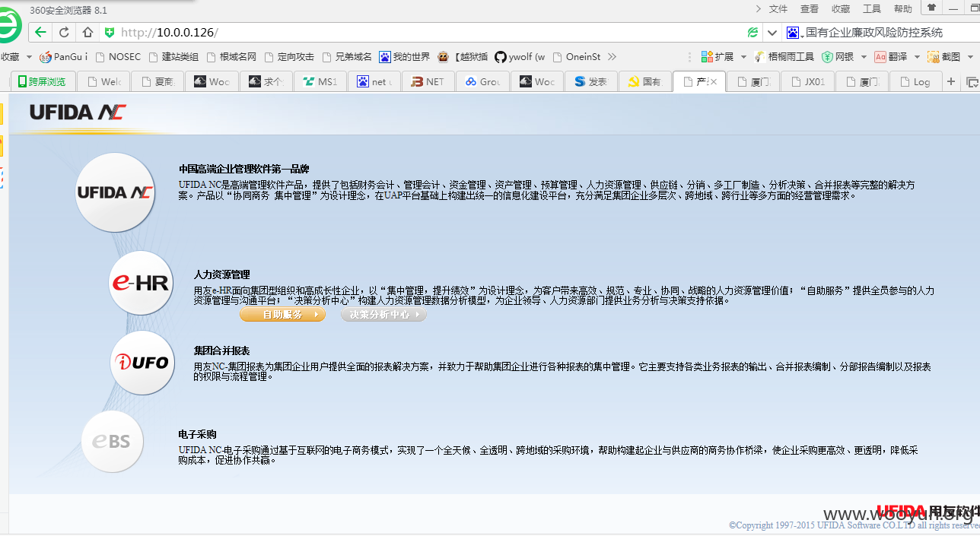Expand the 截图 dropdown arrow
Viewport: 980px width, 536px height.
click(969, 57)
